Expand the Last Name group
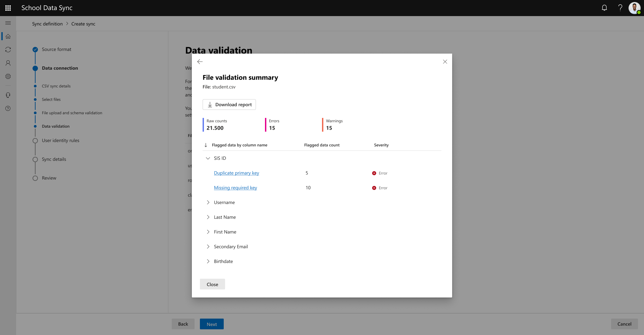644x335 pixels. click(208, 217)
